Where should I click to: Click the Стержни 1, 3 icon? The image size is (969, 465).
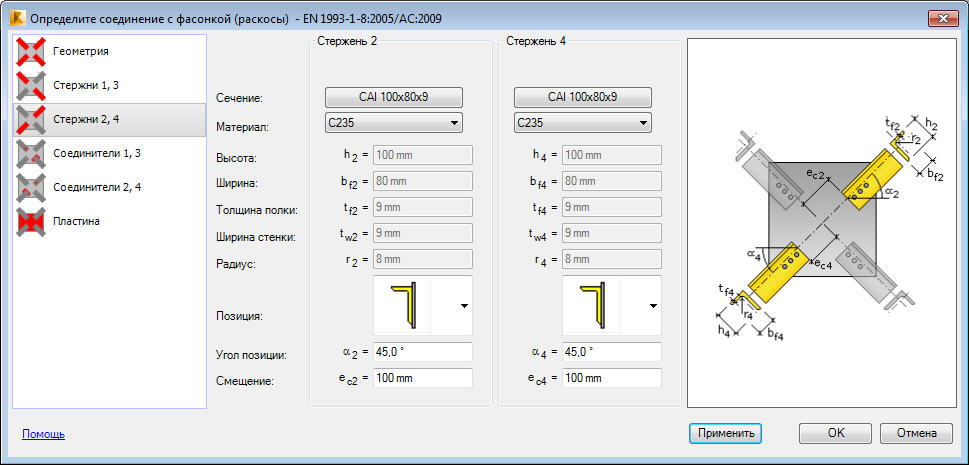tap(32, 85)
